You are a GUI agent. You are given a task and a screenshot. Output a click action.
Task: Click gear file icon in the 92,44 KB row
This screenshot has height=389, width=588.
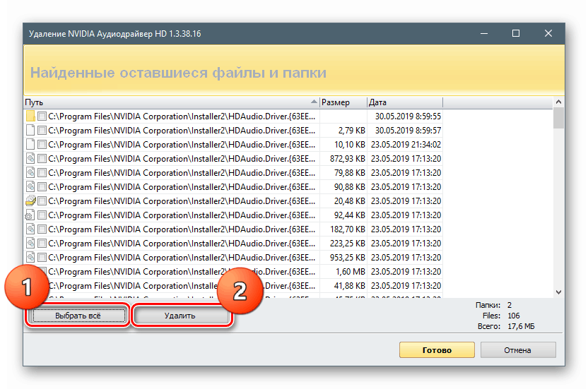[x=30, y=215]
